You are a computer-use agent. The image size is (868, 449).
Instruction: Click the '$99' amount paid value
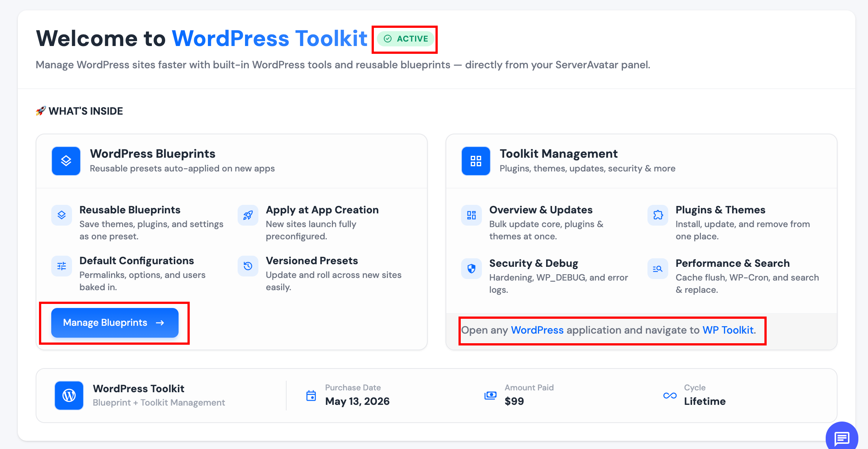pos(514,401)
